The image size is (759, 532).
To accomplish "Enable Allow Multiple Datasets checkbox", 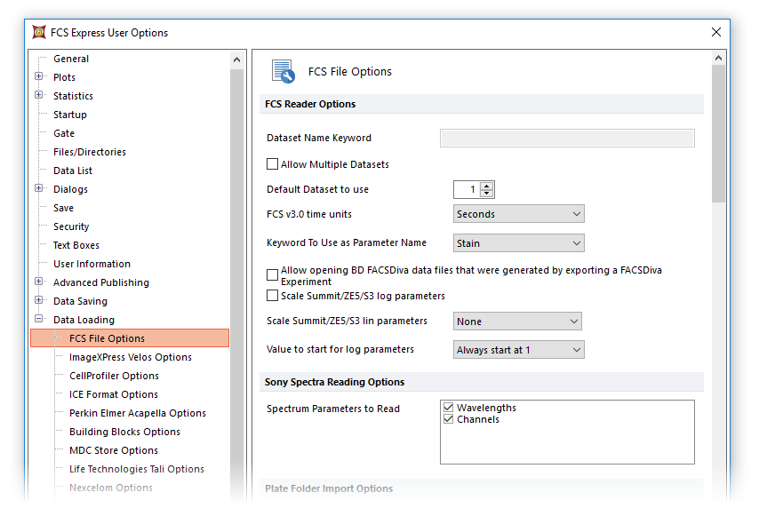I will tap(273, 164).
